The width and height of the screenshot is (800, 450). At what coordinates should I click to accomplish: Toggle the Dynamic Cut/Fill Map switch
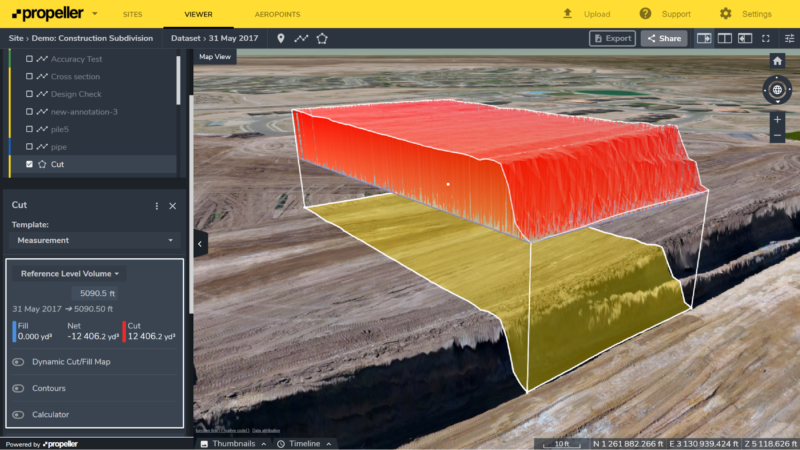pos(18,362)
